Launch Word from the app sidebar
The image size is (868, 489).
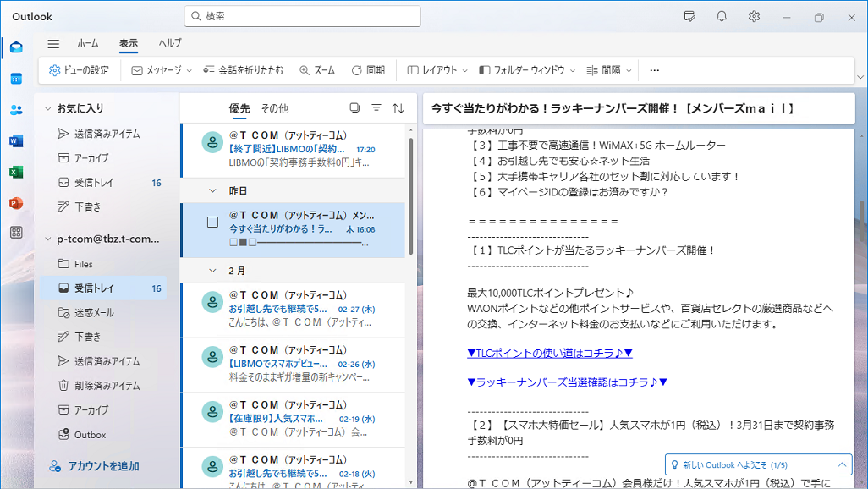point(16,140)
